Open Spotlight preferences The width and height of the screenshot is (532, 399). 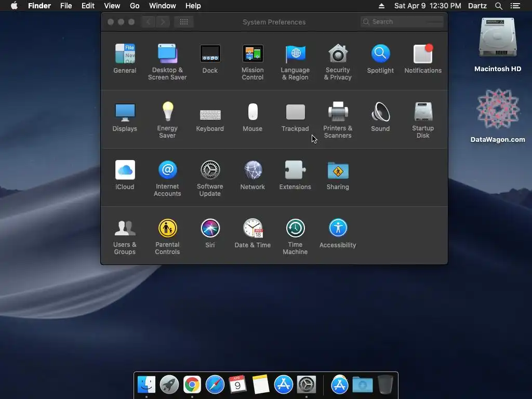pyautogui.click(x=380, y=58)
